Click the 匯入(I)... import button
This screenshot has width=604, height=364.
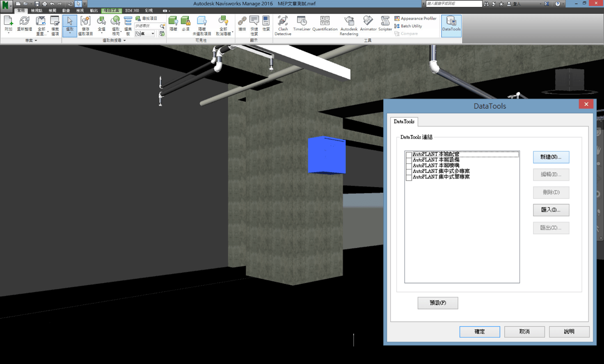tap(551, 210)
